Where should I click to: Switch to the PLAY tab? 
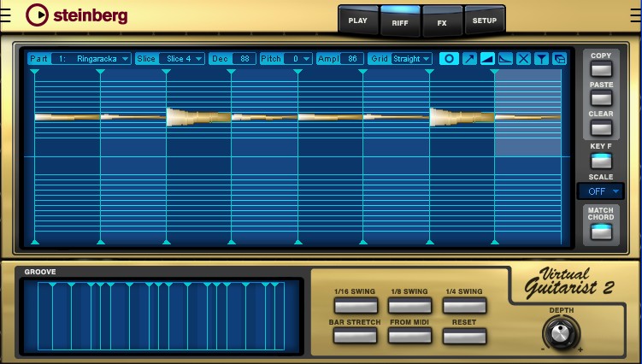[x=358, y=21]
